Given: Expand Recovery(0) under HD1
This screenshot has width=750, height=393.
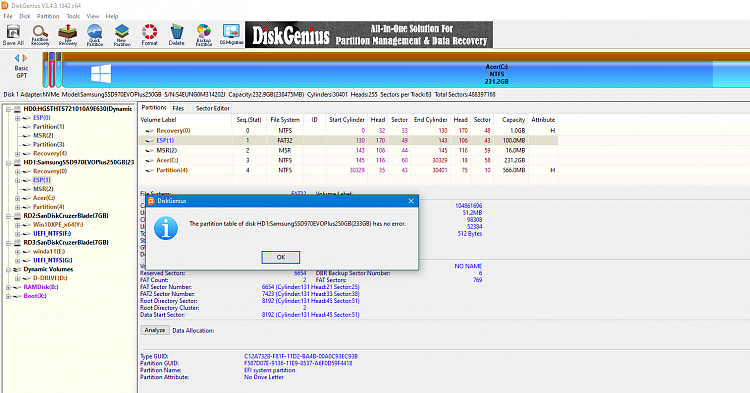Looking at the screenshot, I should coord(18,171).
